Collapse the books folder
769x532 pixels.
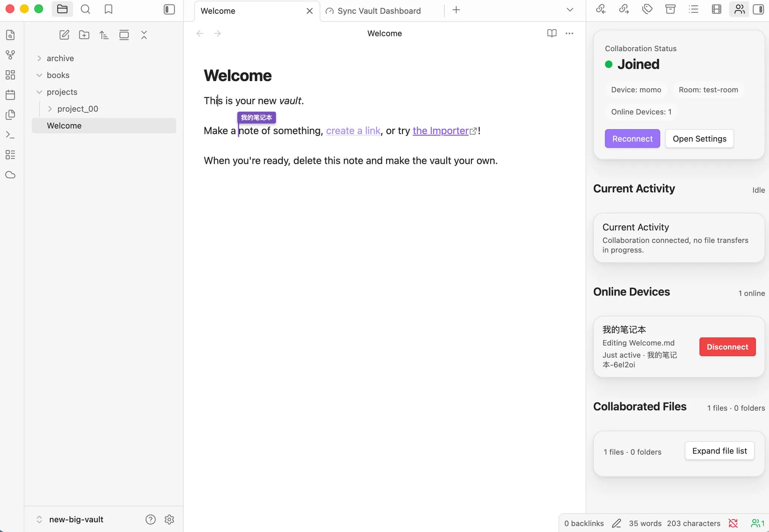pyautogui.click(x=39, y=75)
